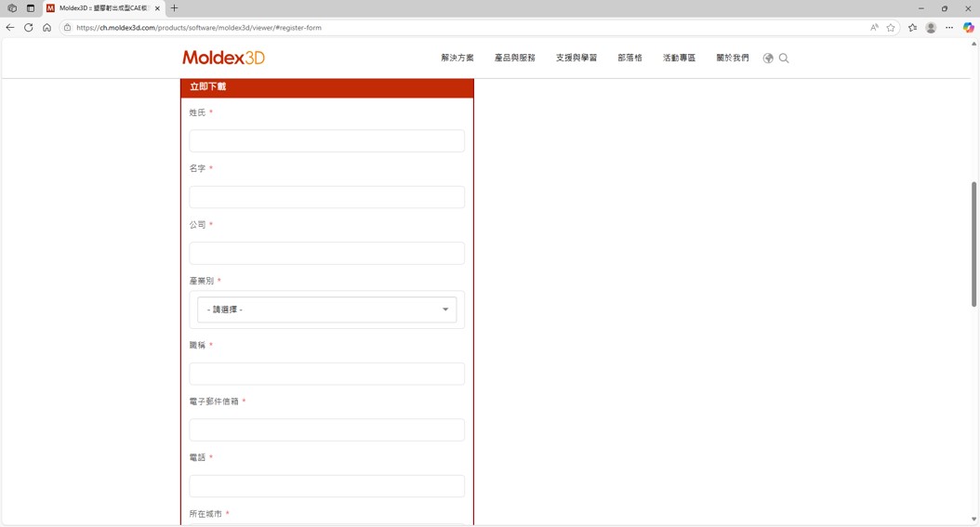
Task: Open tab actions menu icon
Action: click(x=31, y=8)
